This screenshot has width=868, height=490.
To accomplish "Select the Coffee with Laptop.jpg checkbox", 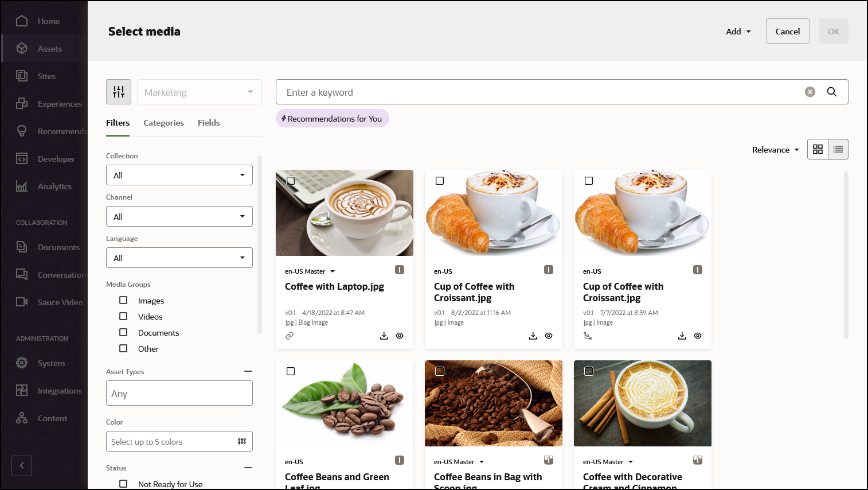I will 291,181.
